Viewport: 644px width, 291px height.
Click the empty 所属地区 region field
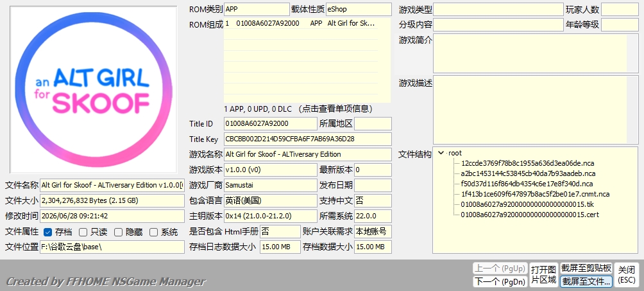click(373, 123)
